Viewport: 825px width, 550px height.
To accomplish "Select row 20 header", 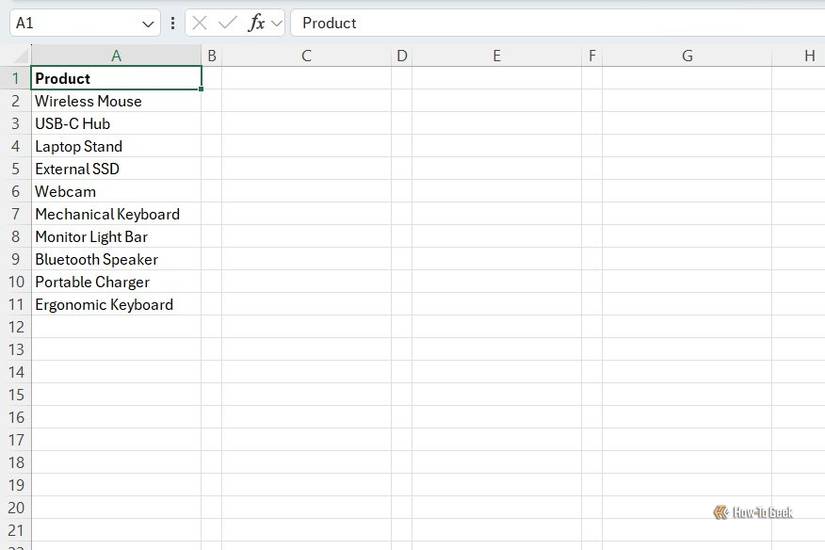I will (x=16, y=508).
